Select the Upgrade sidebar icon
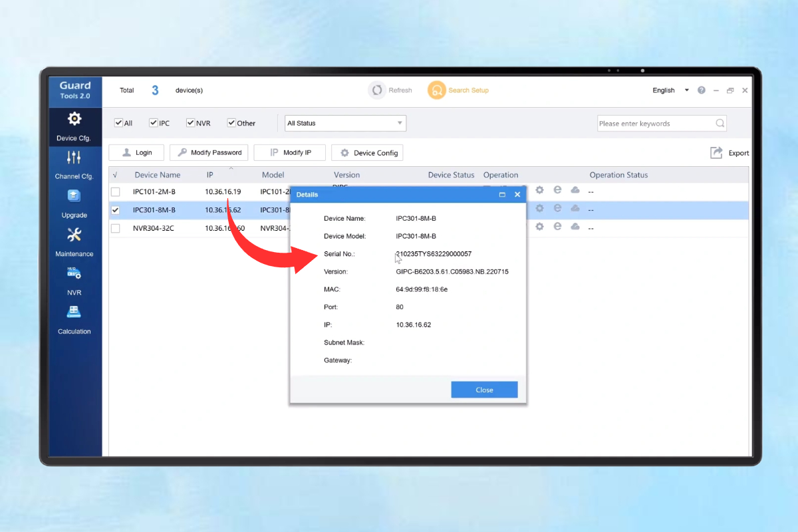Image resolution: width=798 pixels, height=532 pixels. (x=74, y=196)
